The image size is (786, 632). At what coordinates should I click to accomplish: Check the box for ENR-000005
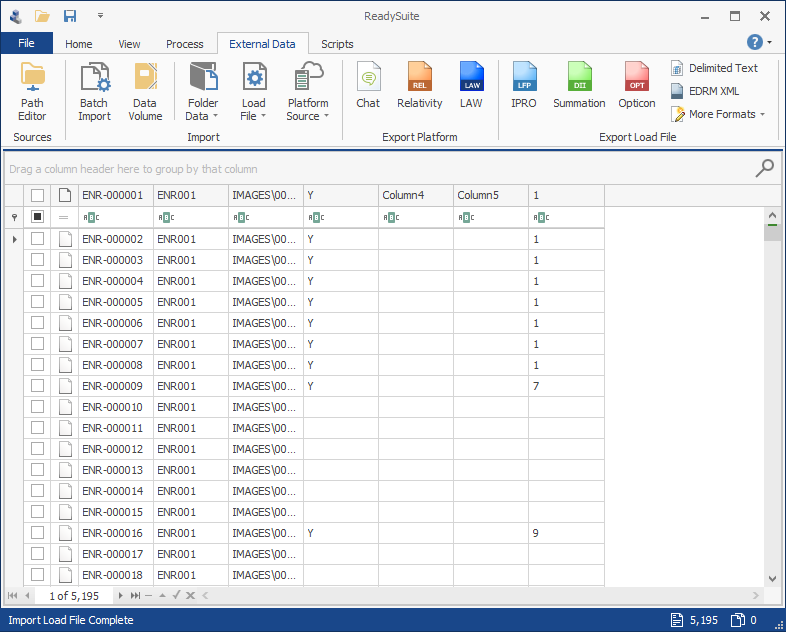point(37,302)
